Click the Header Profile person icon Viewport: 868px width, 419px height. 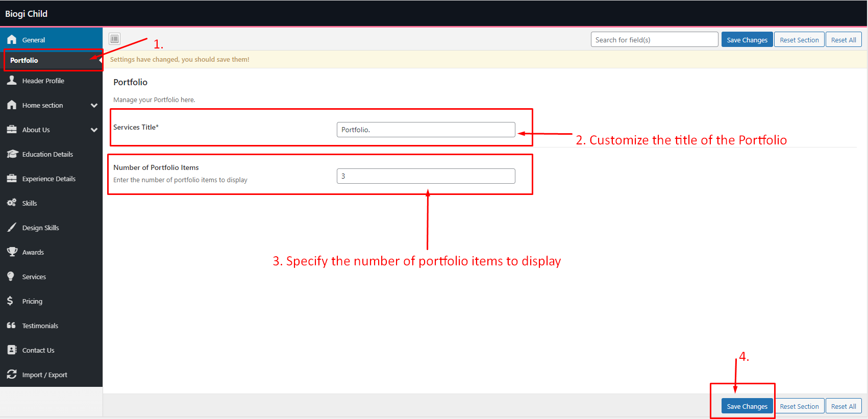12,81
